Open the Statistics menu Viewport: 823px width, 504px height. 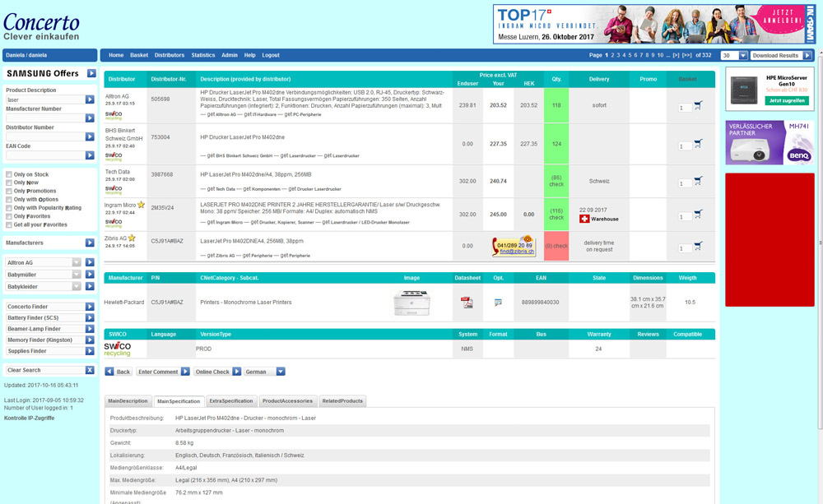pos(203,55)
